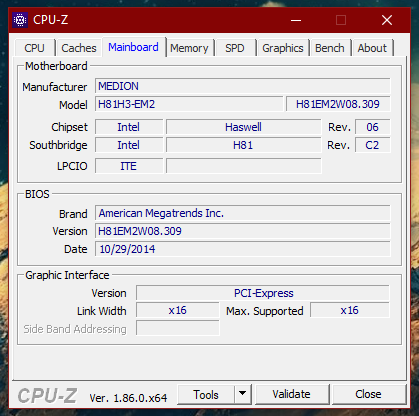Click the Haswell chipset value

[x=243, y=127]
